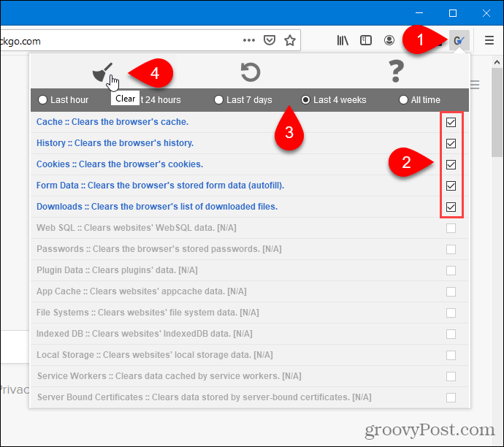Click 'Plugin Data :: Clears plugins' data' text
The height and width of the screenshot is (447, 504).
[x=117, y=270]
